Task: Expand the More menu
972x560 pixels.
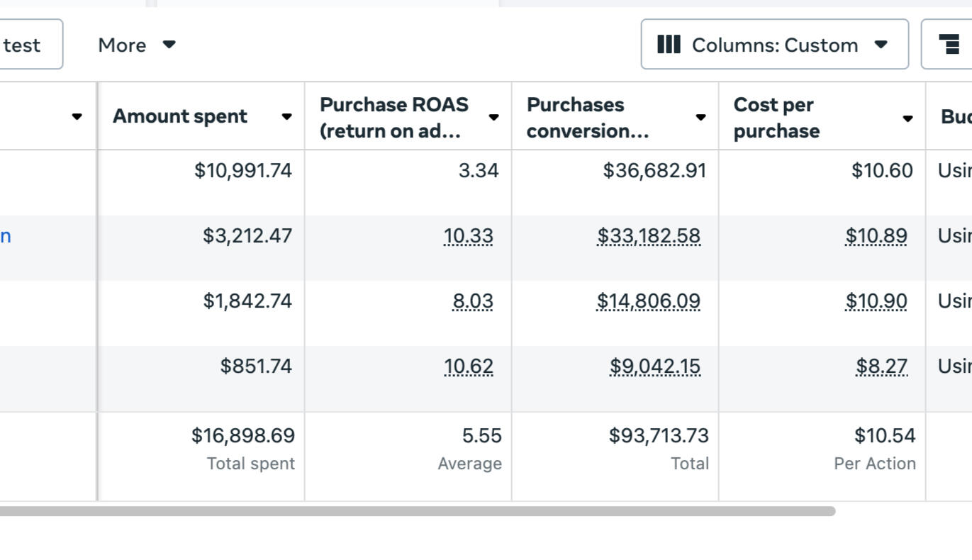Action: click(136, 45)
